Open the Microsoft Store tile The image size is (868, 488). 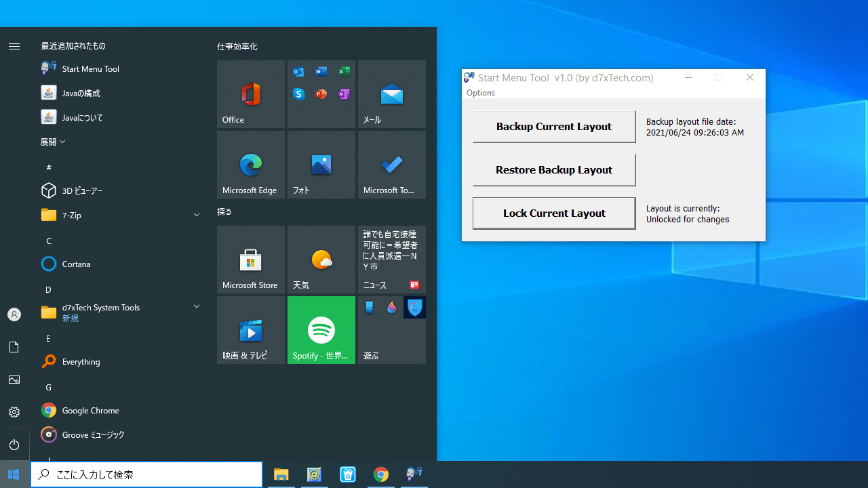(x=251, y=260)
